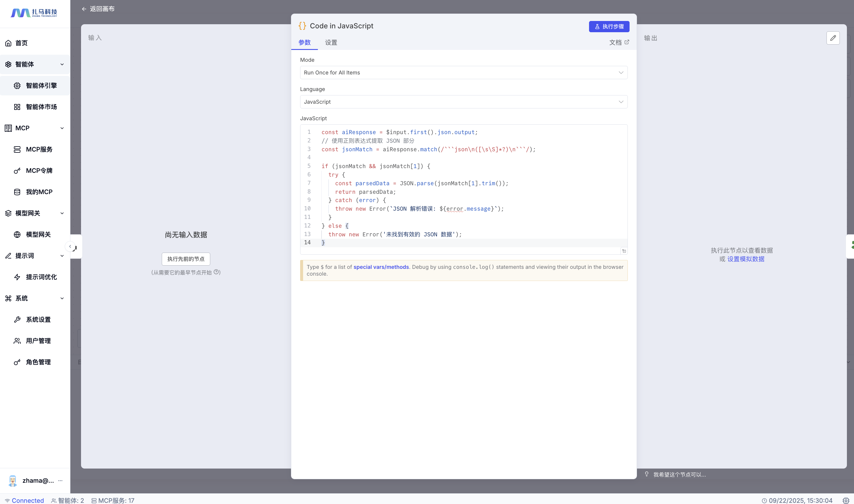The width and height of the screenshot is (854, 504).
Task: Click the back arrow next to 返回画布
Action: pos(84,9)
